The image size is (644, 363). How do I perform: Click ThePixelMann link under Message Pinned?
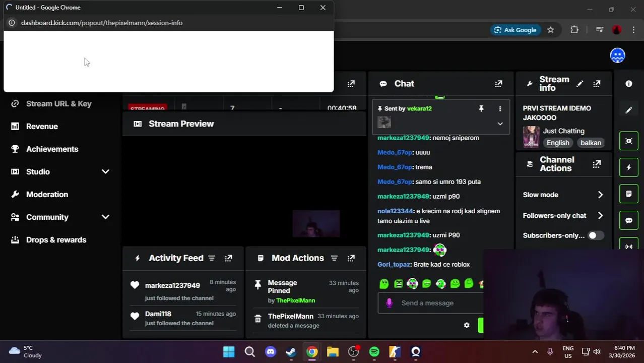295,300
